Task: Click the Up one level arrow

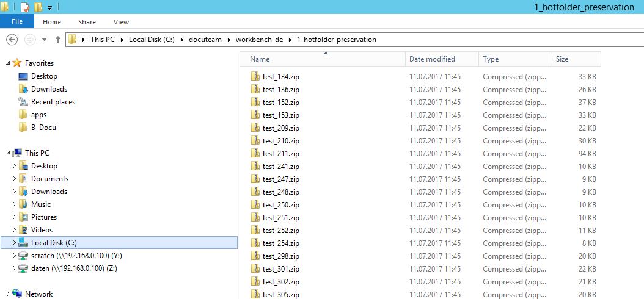Action: point(58,40)
